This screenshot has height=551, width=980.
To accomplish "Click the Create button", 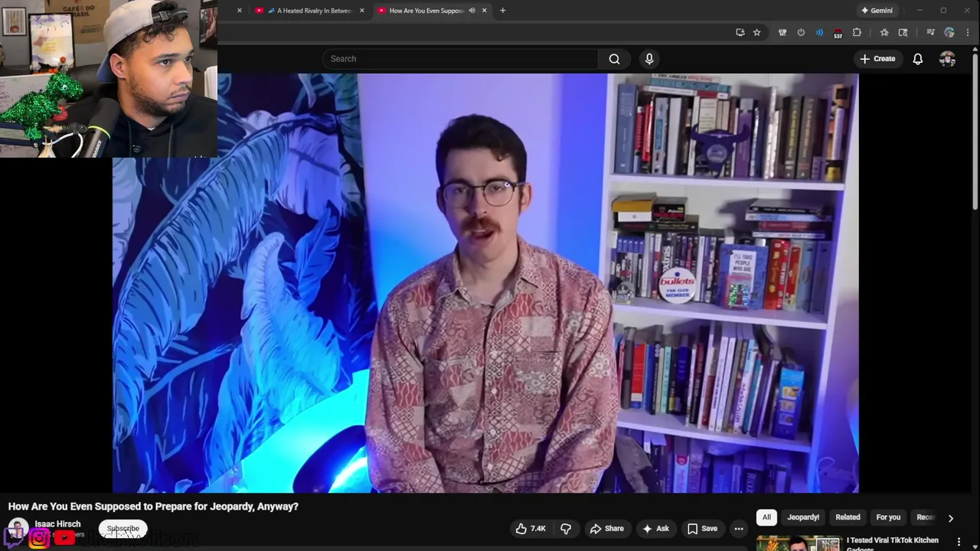I will 877,59.
